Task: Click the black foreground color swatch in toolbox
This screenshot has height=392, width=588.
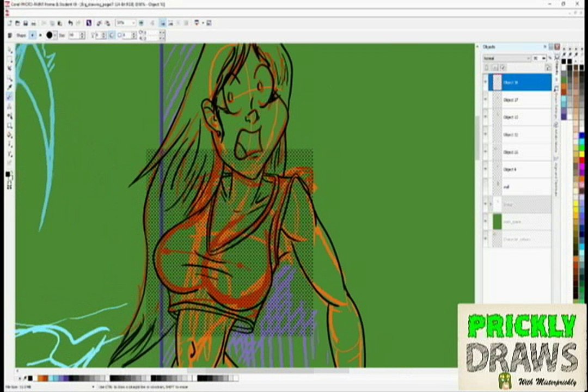Action: (x=8, y=174)
